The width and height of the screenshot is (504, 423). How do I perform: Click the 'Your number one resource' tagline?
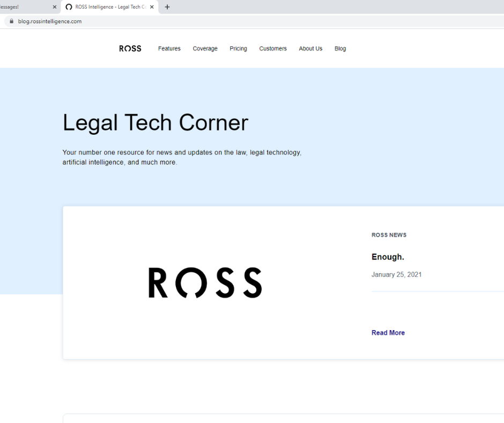[x=182, y=157]
